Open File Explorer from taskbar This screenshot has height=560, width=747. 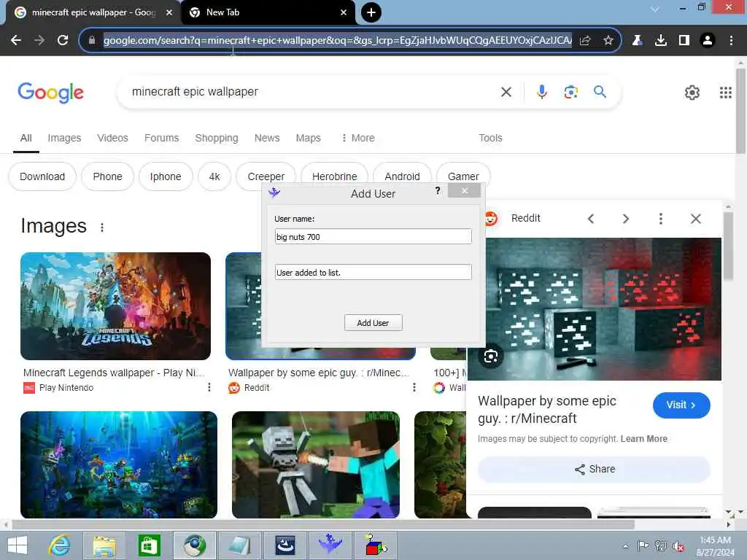tap(104, 545)
